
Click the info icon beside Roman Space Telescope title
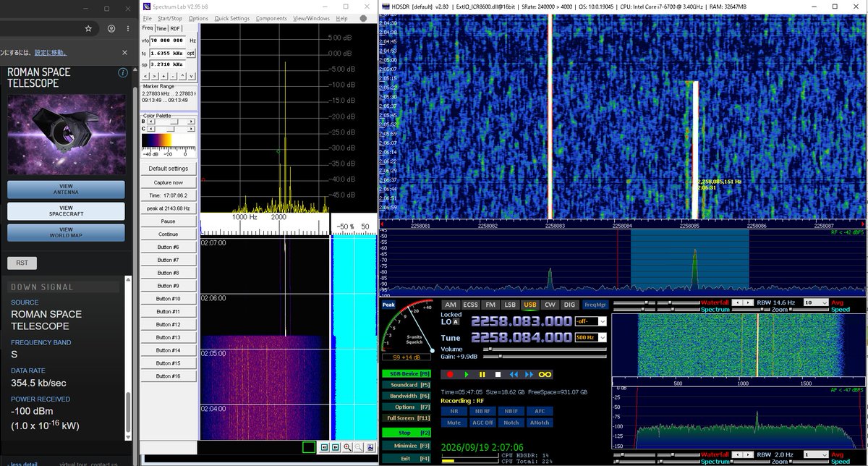(x=123, y=73)
